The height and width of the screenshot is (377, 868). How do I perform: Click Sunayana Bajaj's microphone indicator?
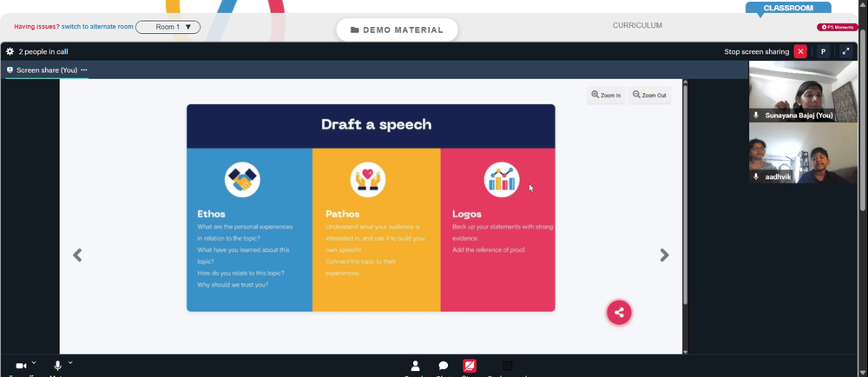click(756, 116)
